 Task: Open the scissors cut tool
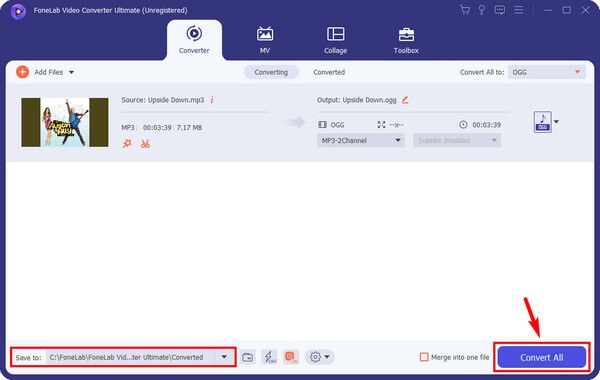coord(145,144)
